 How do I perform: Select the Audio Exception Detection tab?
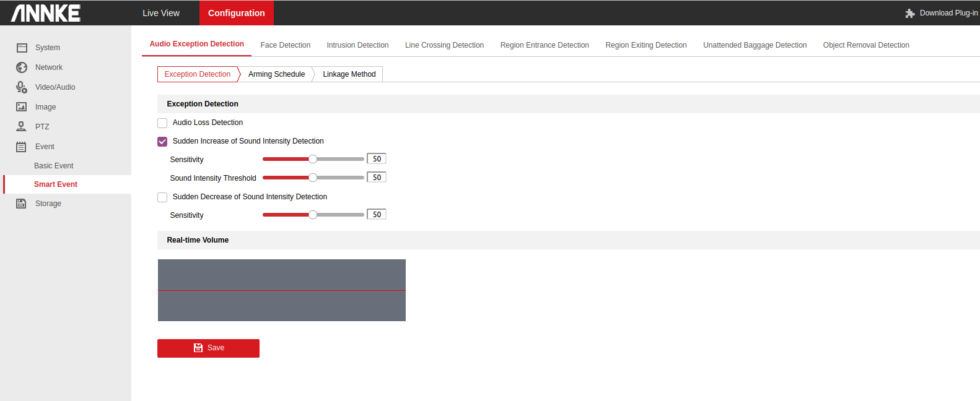click(x=197, y=44)
